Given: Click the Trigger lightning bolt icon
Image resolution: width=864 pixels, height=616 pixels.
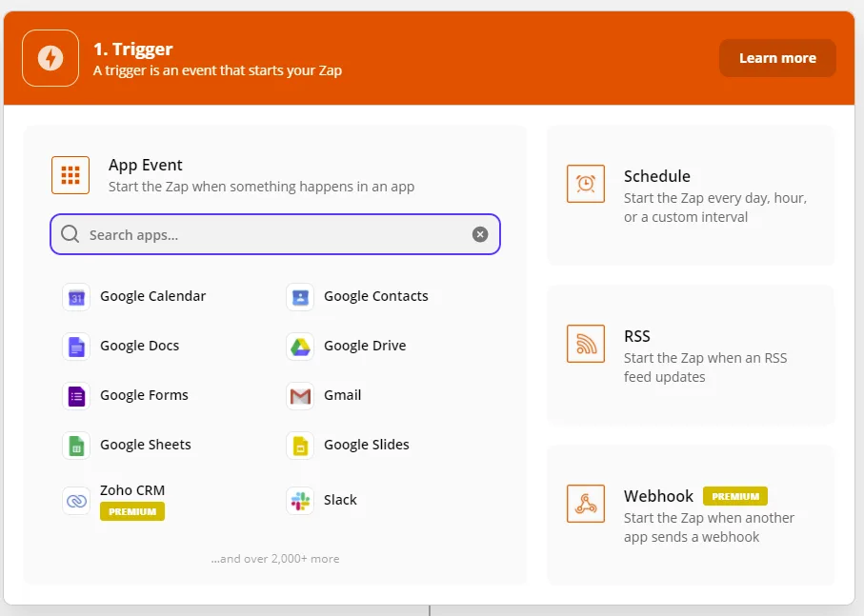Looking at the screenshot, I should click(50, 58).
